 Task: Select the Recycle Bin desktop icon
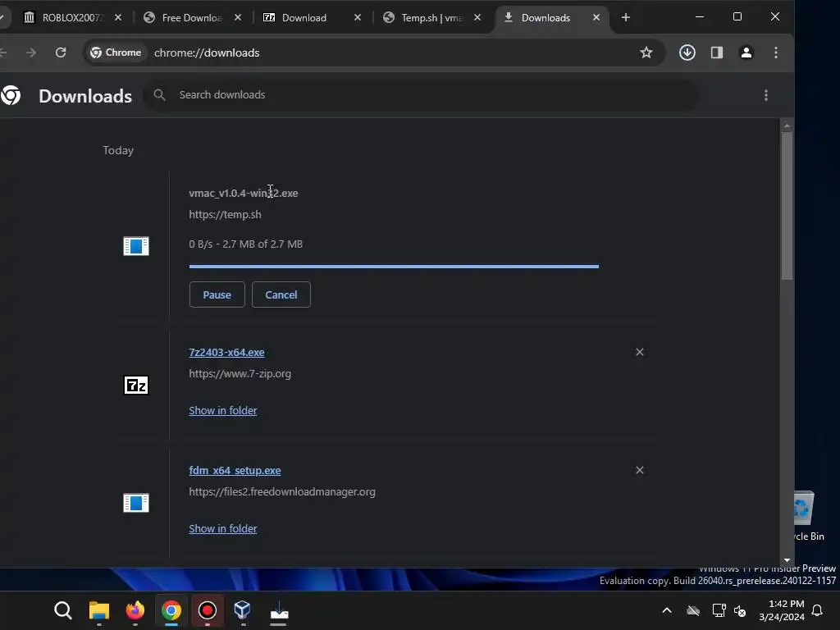pos(809,517)
